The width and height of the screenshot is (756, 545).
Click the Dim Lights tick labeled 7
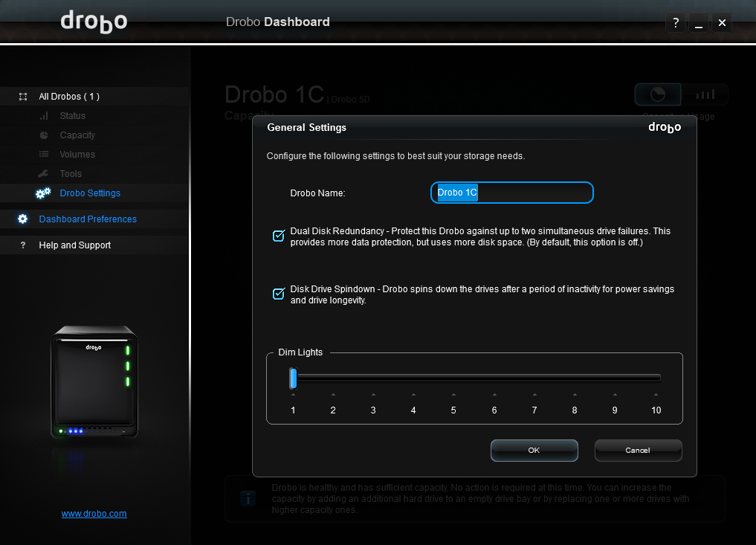[x=534, y=410]
